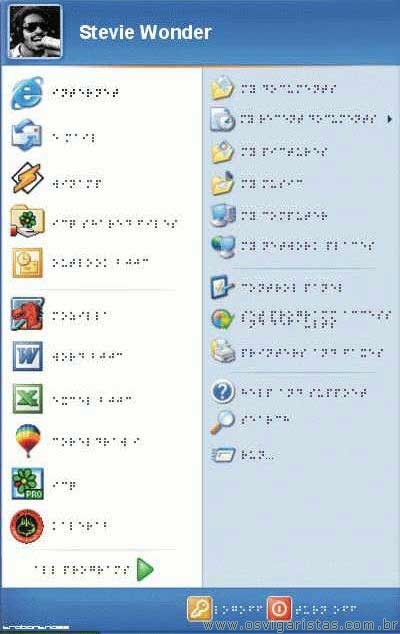This screenshot has width=400, height=634.
Task: Open the Outlook clock and envelope icon
Action: [27, 263]
